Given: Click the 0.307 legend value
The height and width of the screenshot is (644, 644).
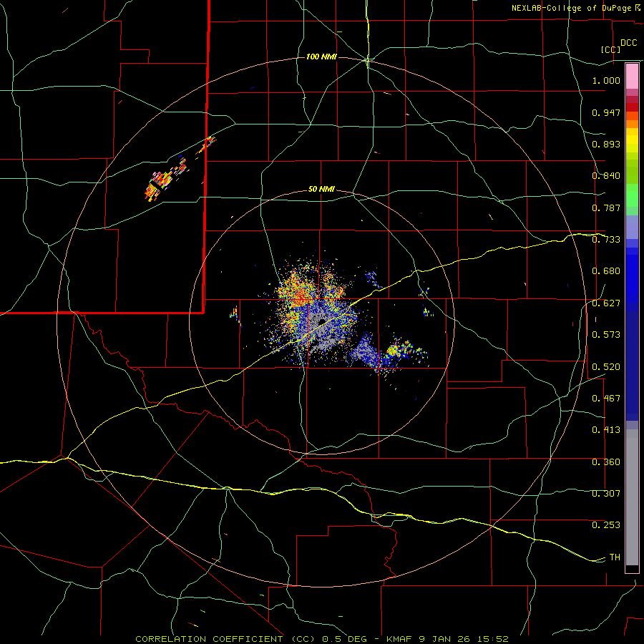Looking at the screenshot, I should [x=606, y=494].
